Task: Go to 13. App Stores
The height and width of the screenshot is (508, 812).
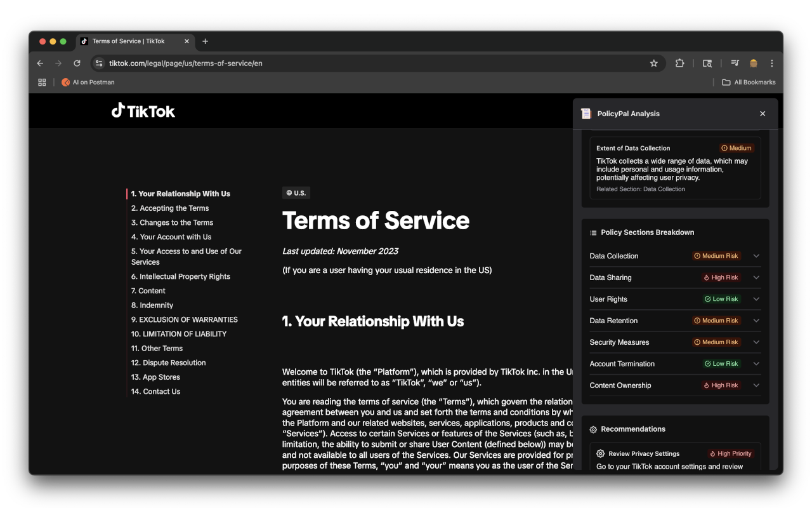Action: [156, 377]
